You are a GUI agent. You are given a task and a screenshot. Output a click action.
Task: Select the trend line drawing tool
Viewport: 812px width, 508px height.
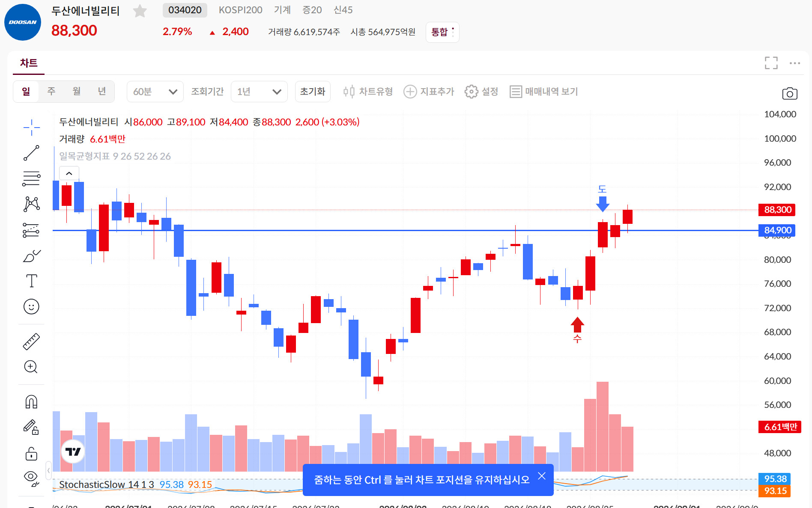pos(31,153)
